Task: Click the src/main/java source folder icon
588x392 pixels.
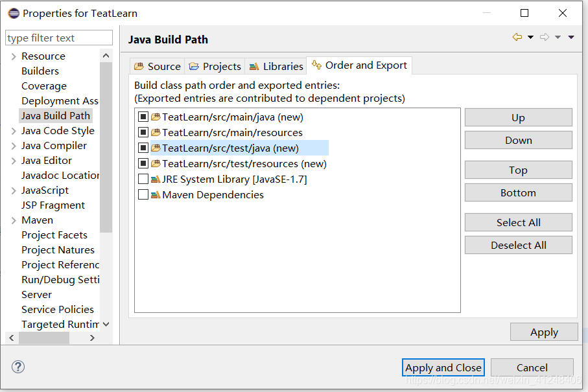Action: click(156, 117)
